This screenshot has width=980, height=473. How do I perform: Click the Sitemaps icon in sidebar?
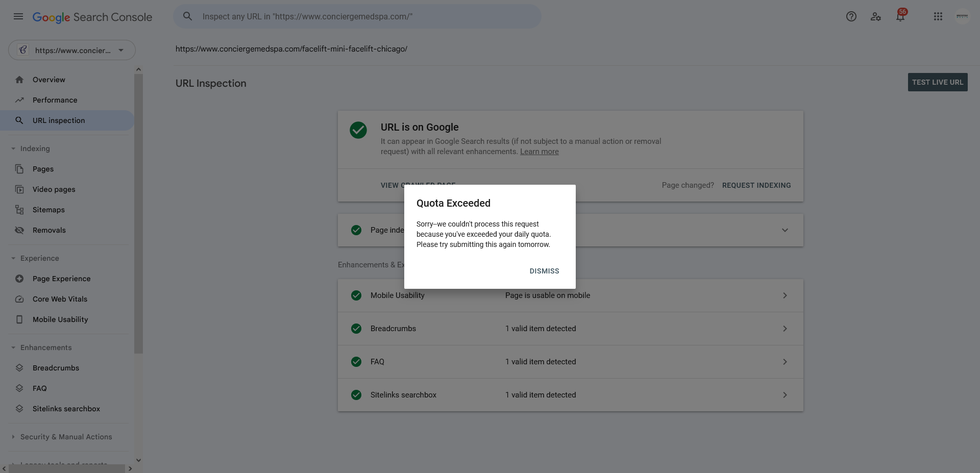coord(19,210)
